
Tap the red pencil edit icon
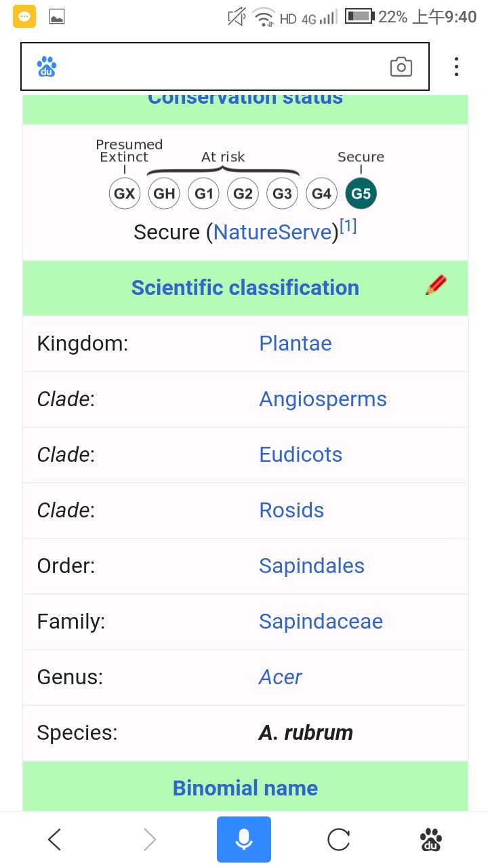tap(436, 285)
